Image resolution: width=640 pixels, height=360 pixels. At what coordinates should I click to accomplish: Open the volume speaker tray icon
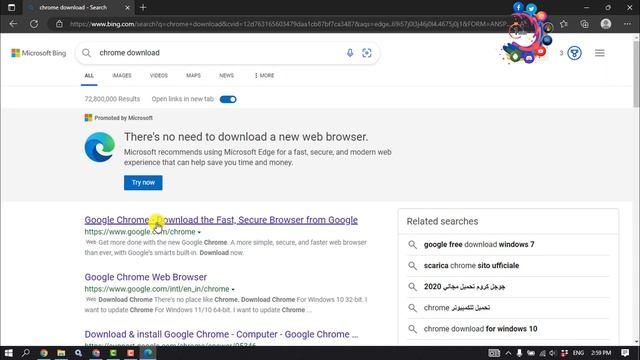coord(553,353)
